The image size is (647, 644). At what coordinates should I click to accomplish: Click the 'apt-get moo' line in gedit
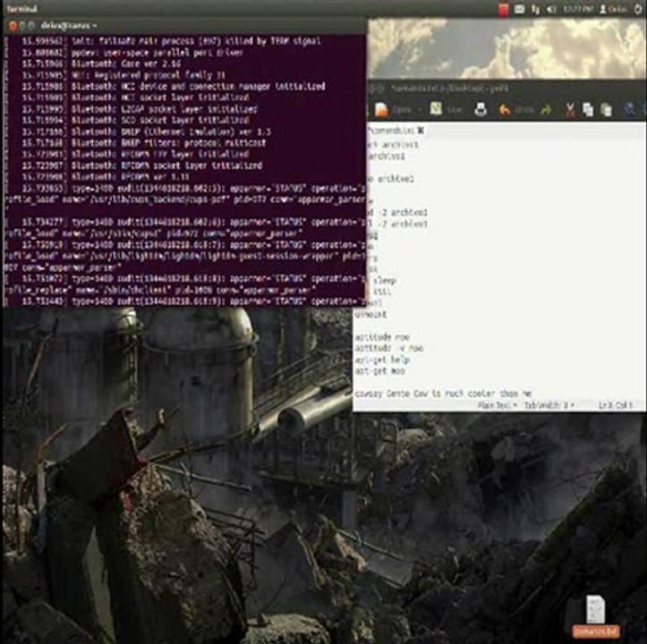tap(379, 371)
